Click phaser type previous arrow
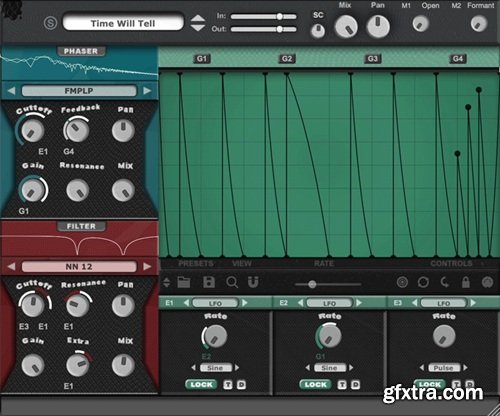Screen dimensions: 500x416 point(11,91)
